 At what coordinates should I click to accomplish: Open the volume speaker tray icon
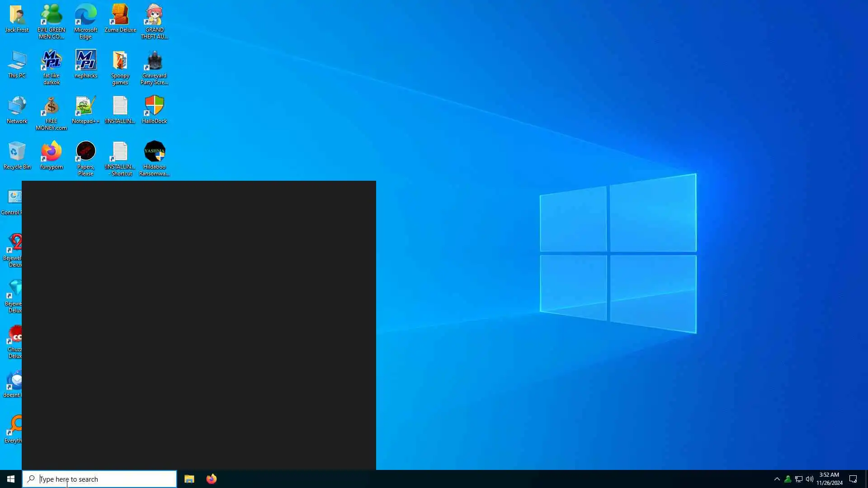pyautogui.click(x=810, y=479)
